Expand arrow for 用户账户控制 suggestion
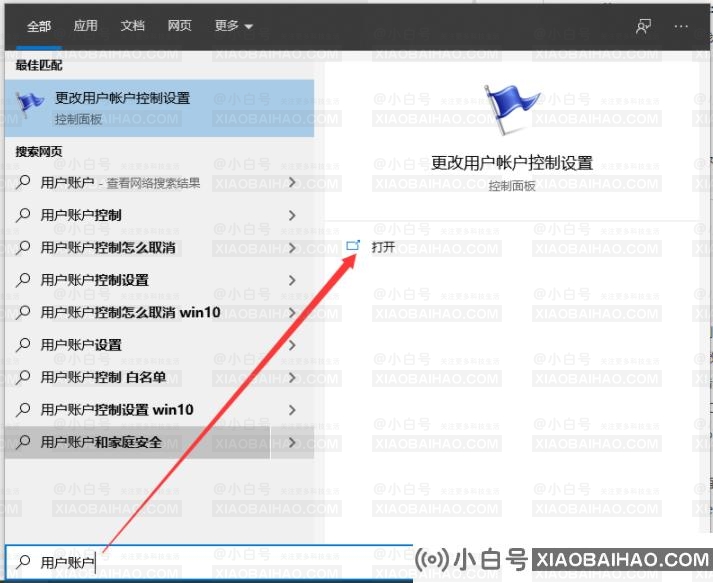 click(292, 215)
